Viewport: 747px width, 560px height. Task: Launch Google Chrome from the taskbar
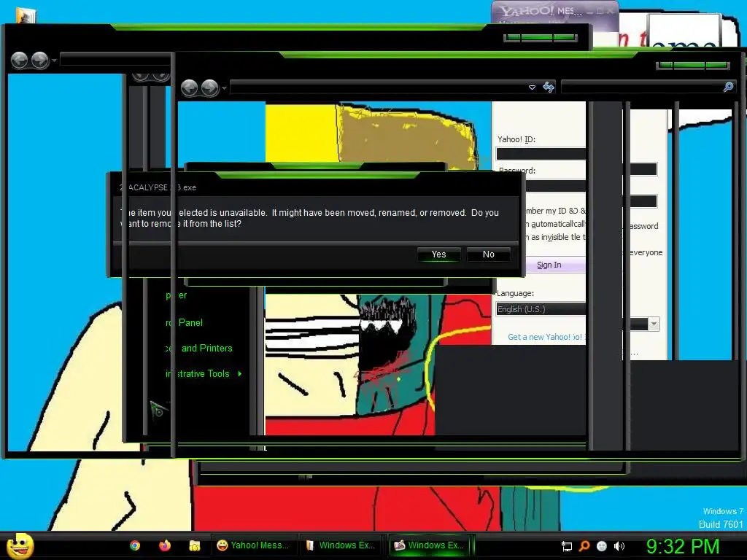(x=135, y=545)
